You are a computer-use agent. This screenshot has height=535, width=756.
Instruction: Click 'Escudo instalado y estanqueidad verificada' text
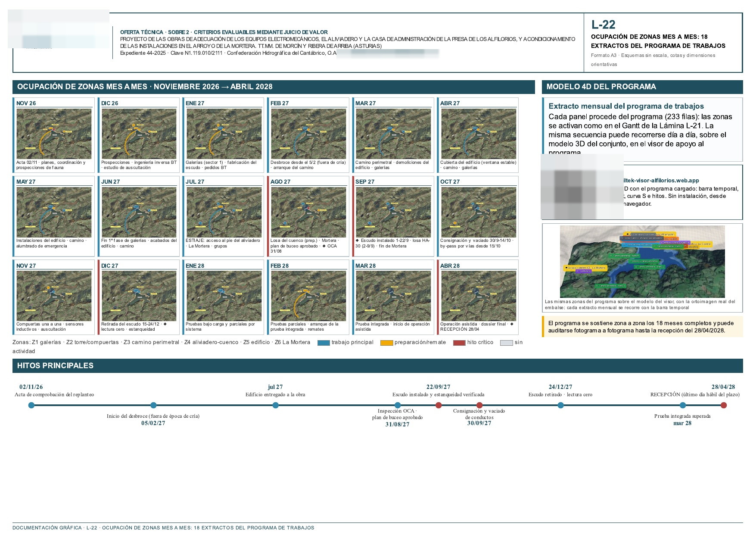pos(439,394)
